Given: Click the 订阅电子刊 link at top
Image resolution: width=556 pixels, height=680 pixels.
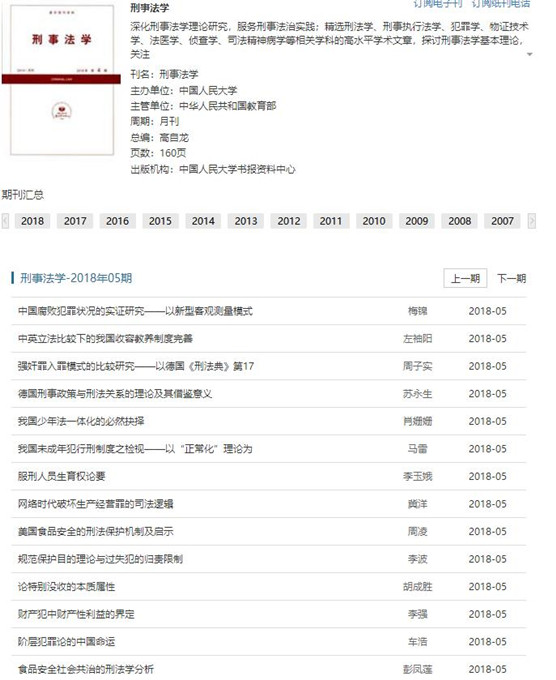Looking at the screenshot, I should pos(438,4).
